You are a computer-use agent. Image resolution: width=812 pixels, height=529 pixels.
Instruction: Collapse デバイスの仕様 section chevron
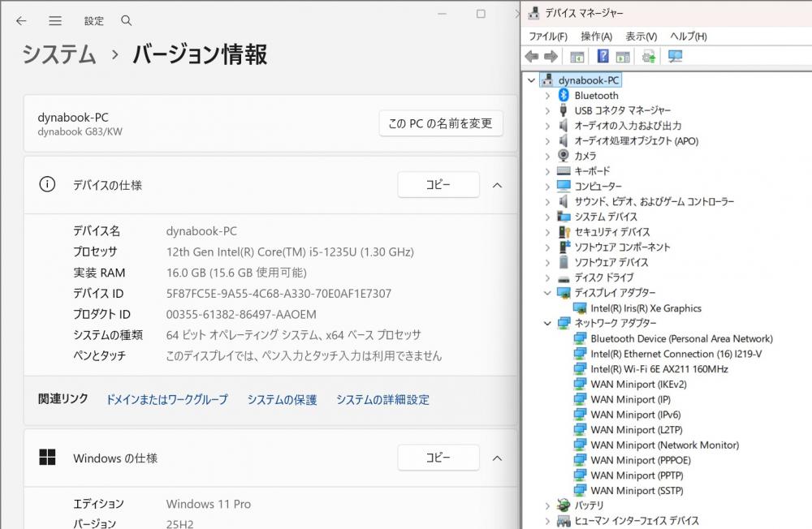(497, 185)
